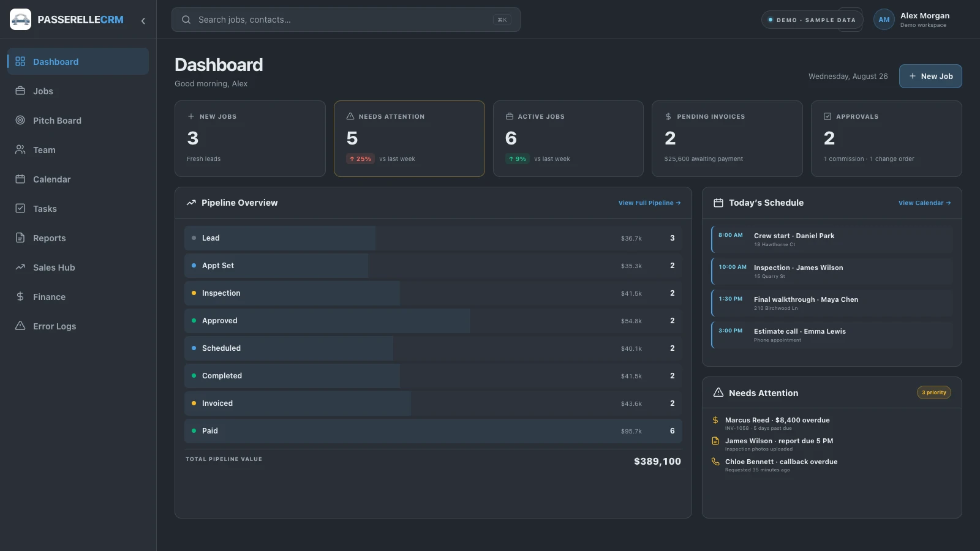Open the Estimate call · Emma Lewis event

pyautogui.click(x=832, y=335)
